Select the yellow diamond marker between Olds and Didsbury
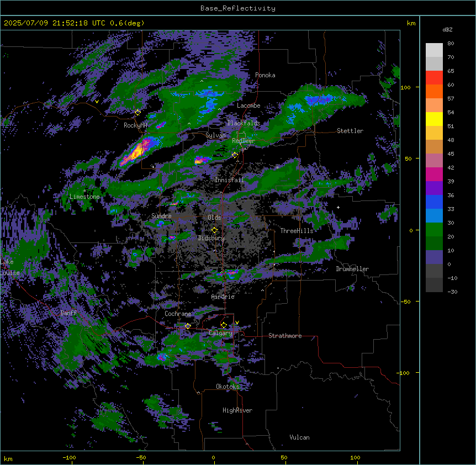Viewport: 476px width, 465px height. click(214, 230)
